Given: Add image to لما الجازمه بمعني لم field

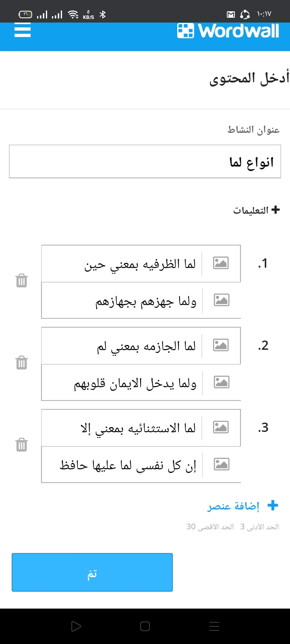Looking at the screenshot, I should (221, 345).
